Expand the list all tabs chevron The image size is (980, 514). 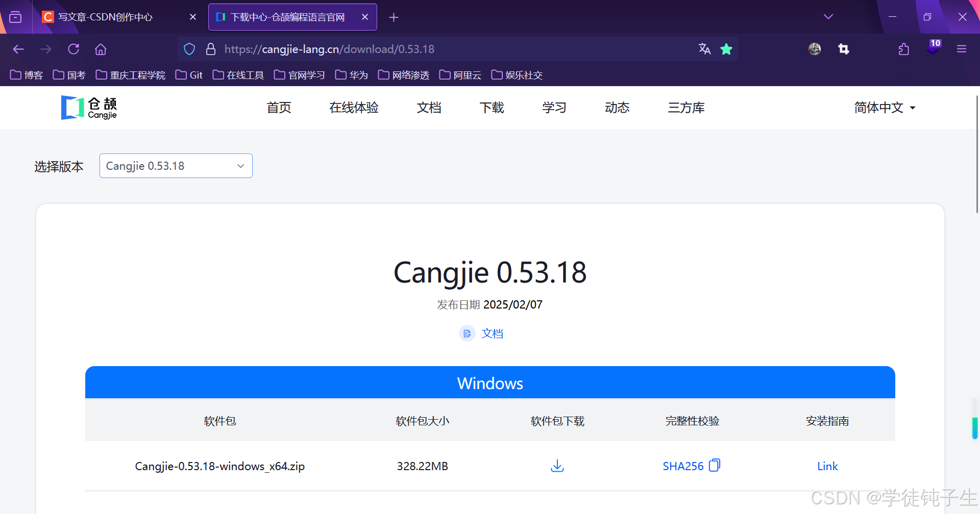click(x=828, y=17)
